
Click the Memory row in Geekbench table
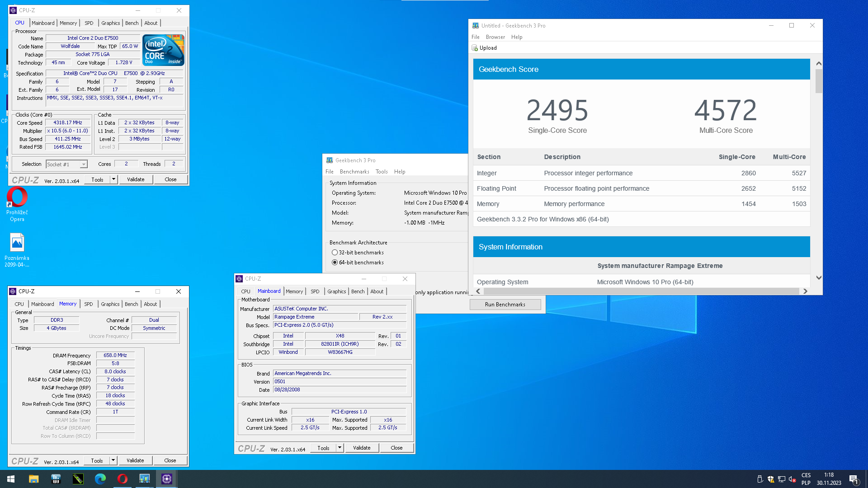coord(641,204)
